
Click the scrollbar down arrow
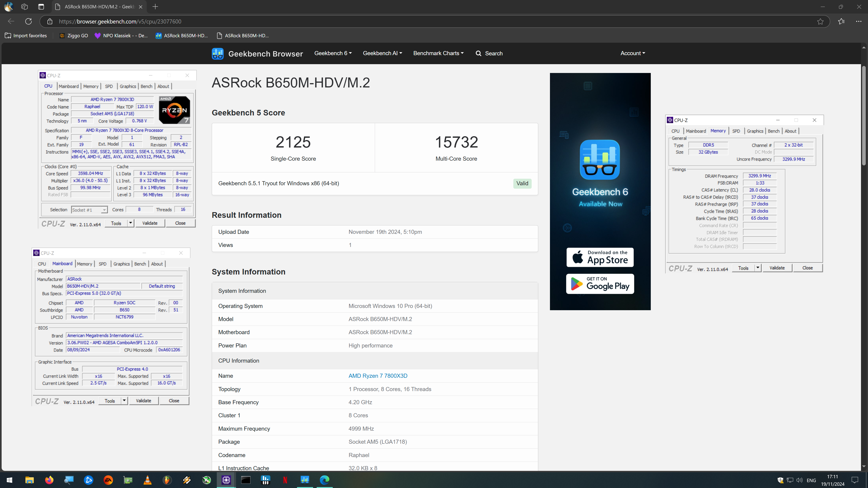click(x=864, y=467)
